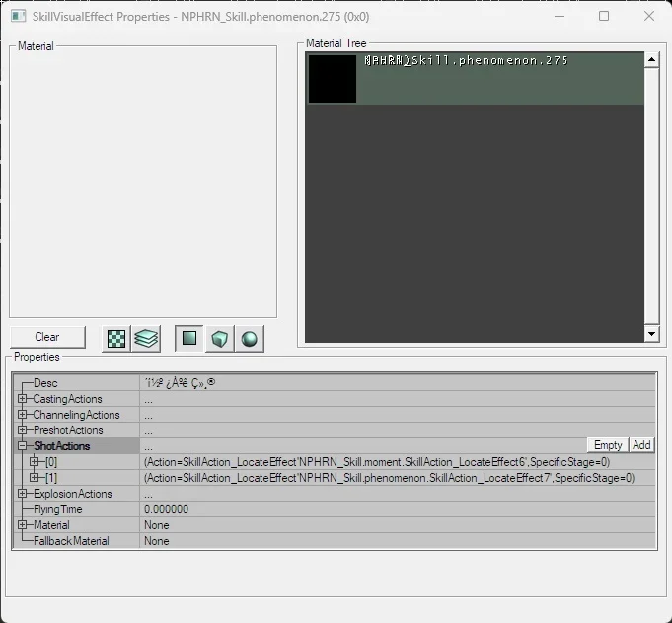Click the FlyingTime value 0.000000
The image size is (672, 623).
[x=167, y=509]
